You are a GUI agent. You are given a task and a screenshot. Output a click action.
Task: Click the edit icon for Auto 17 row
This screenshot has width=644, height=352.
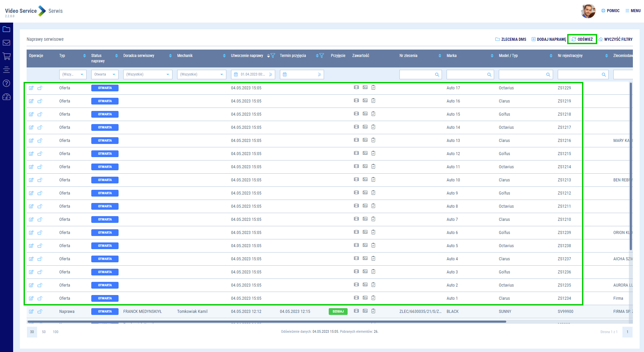pos(31,88)
